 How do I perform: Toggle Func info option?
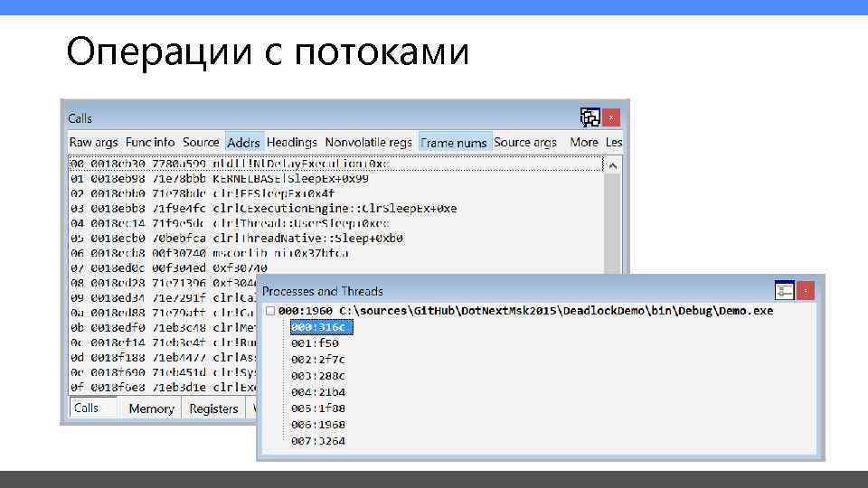[x=150, y=142]
